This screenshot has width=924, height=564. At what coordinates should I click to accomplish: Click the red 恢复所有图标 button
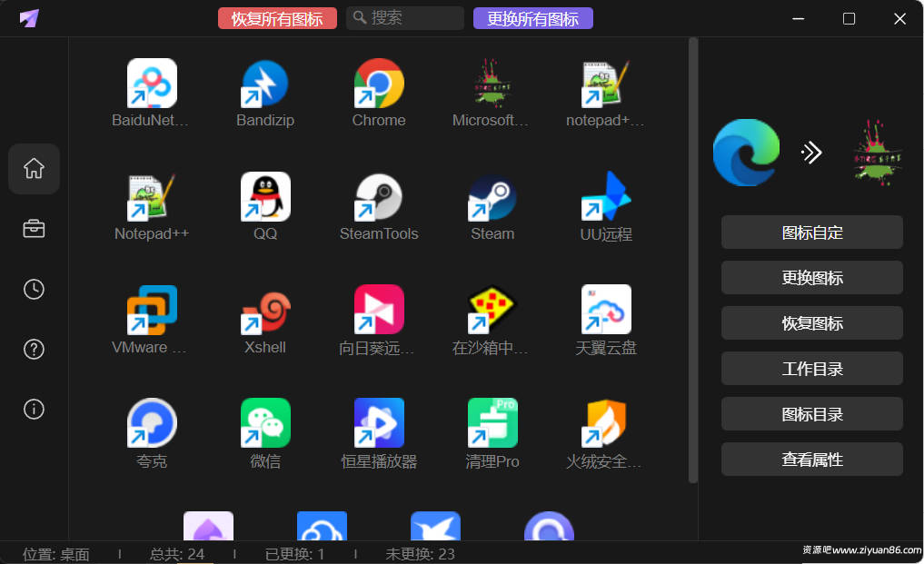[277, 18]
